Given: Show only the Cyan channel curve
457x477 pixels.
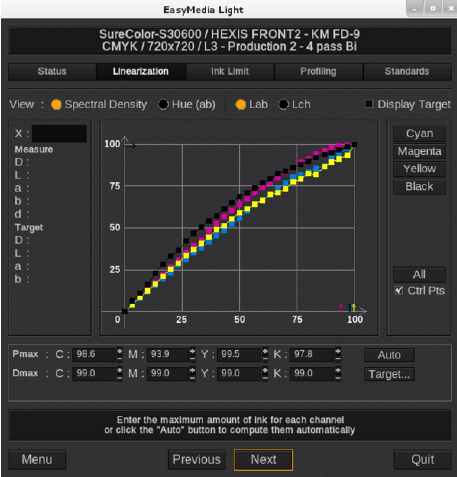Looking at the screenshot, I should pos(419,134).
